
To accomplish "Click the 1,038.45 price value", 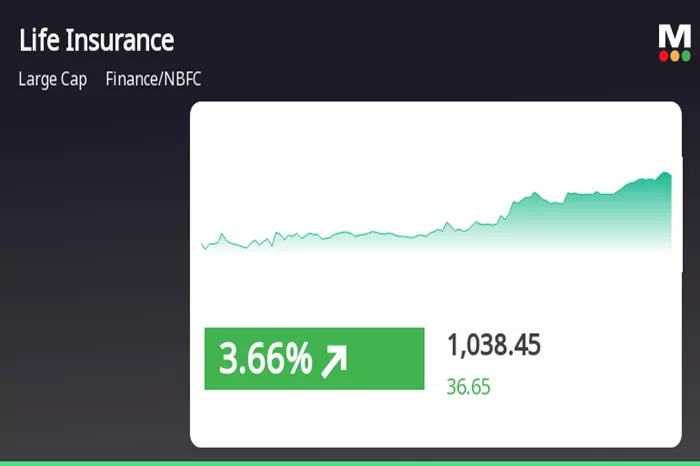I will pyautogui.click(x=494, y=345).
